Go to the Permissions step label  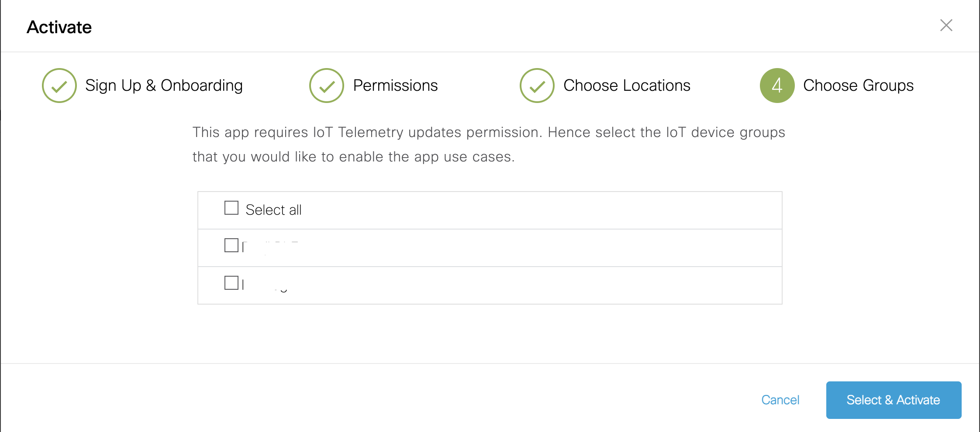pyautogui.click(x=395, y=86)
